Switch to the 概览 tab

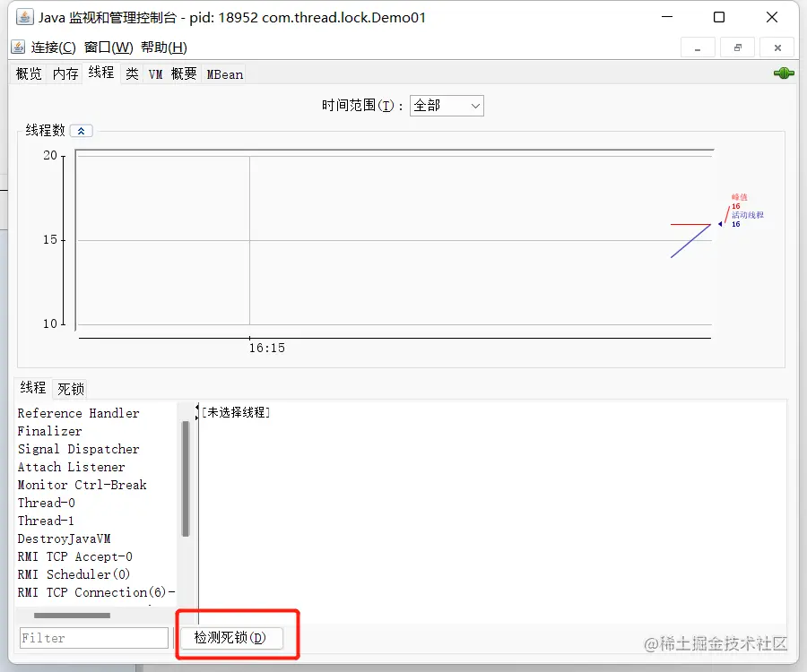[29, 74]
